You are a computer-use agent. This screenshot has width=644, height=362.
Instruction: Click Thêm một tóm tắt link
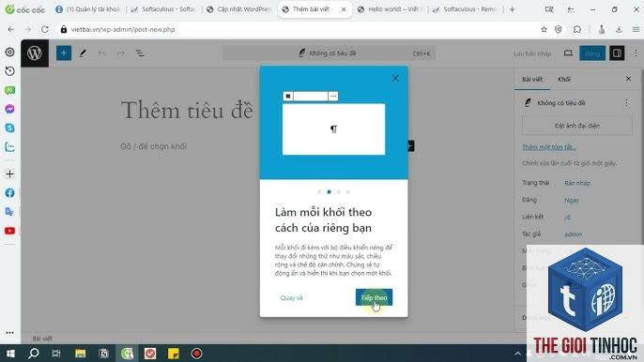point(548,147)
